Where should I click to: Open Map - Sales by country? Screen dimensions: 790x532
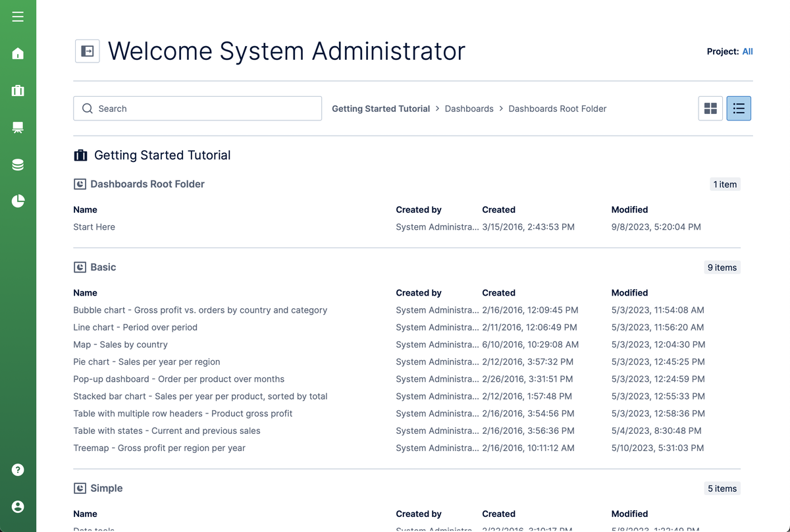point(120,344)
